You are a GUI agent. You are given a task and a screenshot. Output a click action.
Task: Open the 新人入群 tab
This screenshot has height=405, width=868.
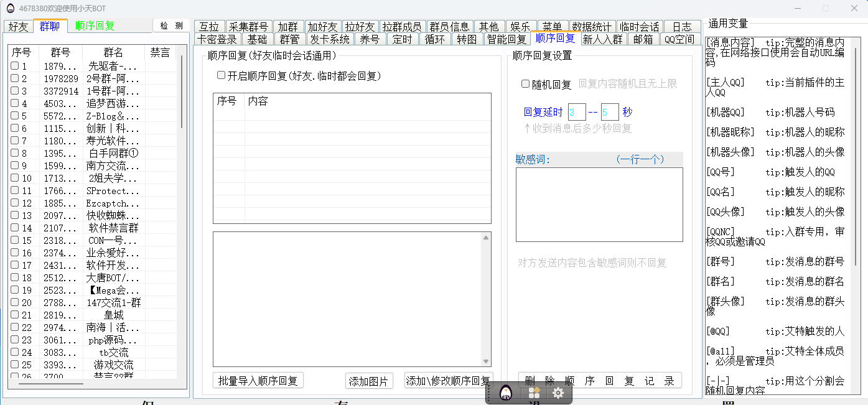click(602, 40)
